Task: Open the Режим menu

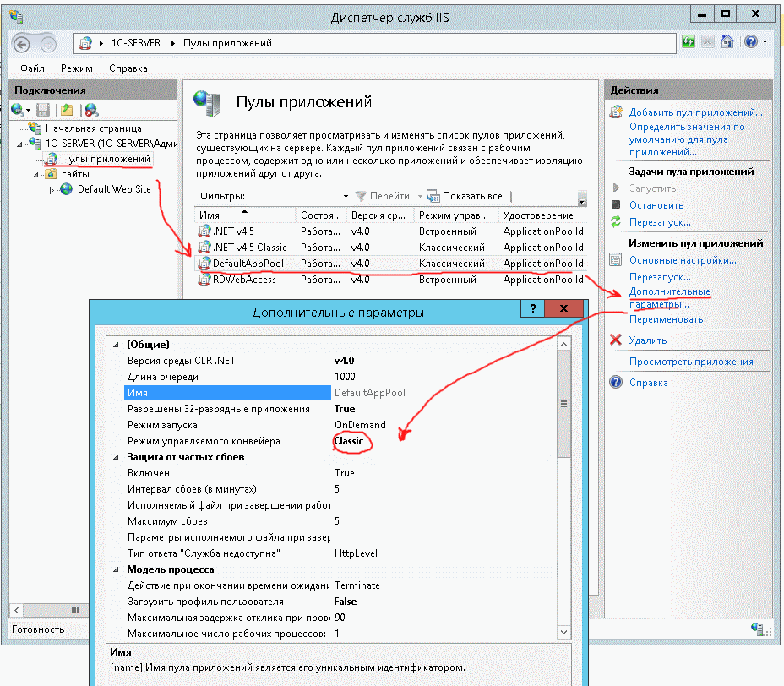Action: click(77, 68)
